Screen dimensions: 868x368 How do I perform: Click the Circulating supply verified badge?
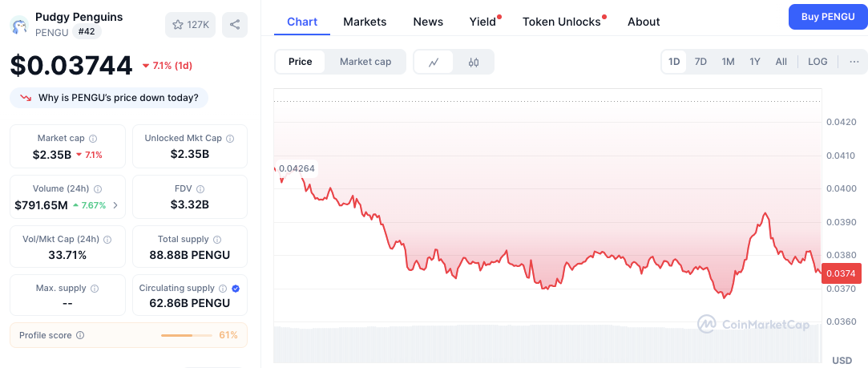pos(236,289)
